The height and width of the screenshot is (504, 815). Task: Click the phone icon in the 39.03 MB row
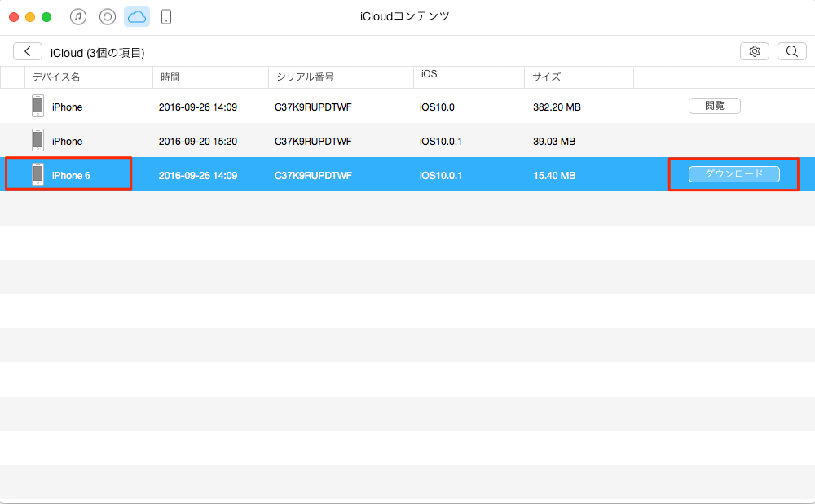coord(38,140)
